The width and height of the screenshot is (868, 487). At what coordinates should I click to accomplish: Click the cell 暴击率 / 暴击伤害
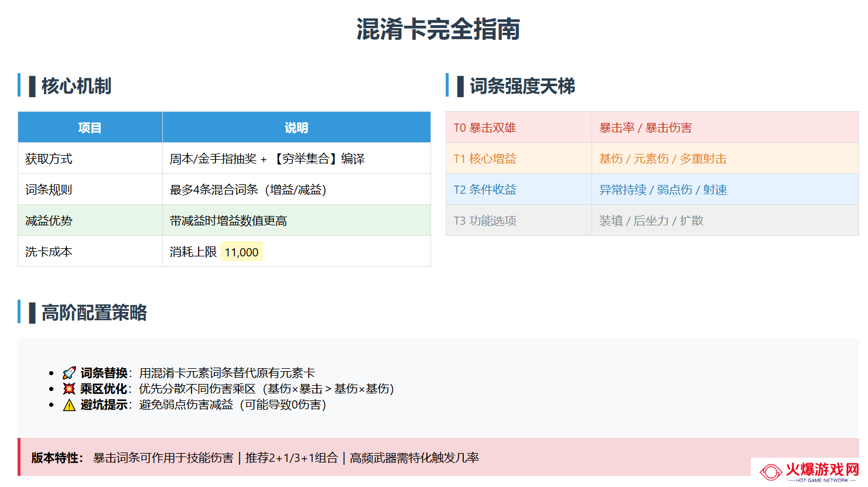pyautogui.click(x=725, y=128)
